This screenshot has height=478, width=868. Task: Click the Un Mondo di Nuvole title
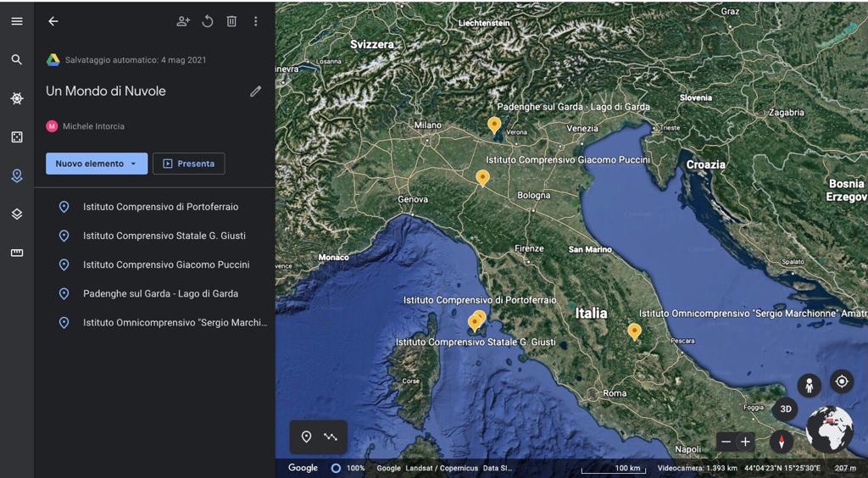point(106,92)
